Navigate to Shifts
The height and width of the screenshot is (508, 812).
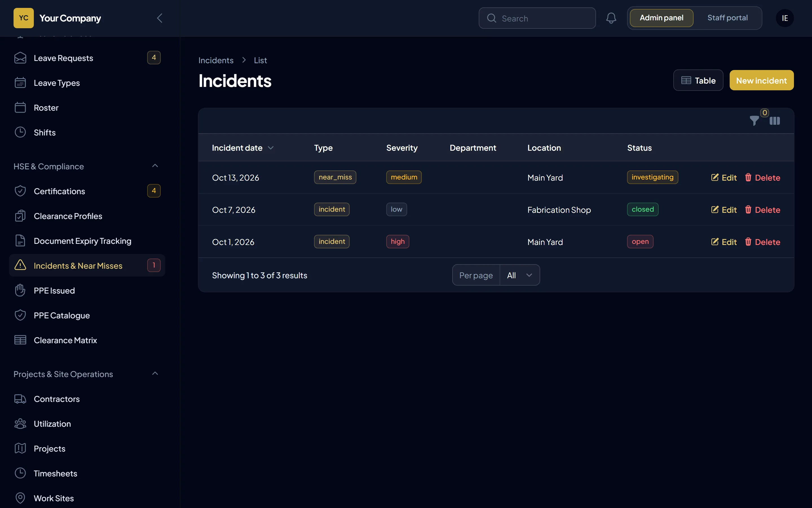pyautogui.click(x=87, y=132)
